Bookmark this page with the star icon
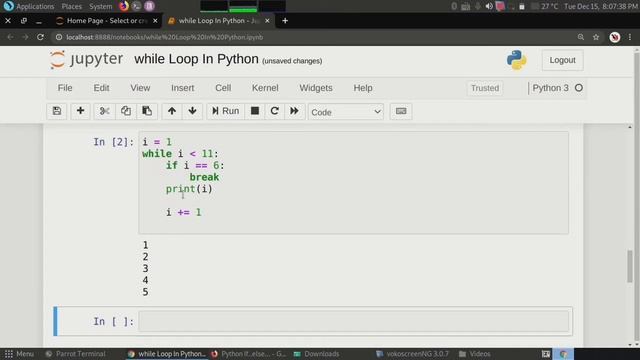 596,37
